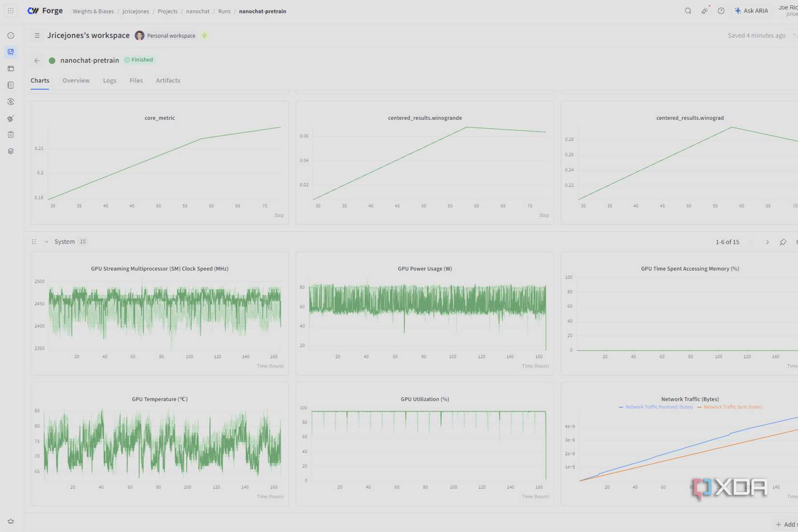798x532 pixels.
Task: Go to the previous page of System charts
Action: (752, 242)
